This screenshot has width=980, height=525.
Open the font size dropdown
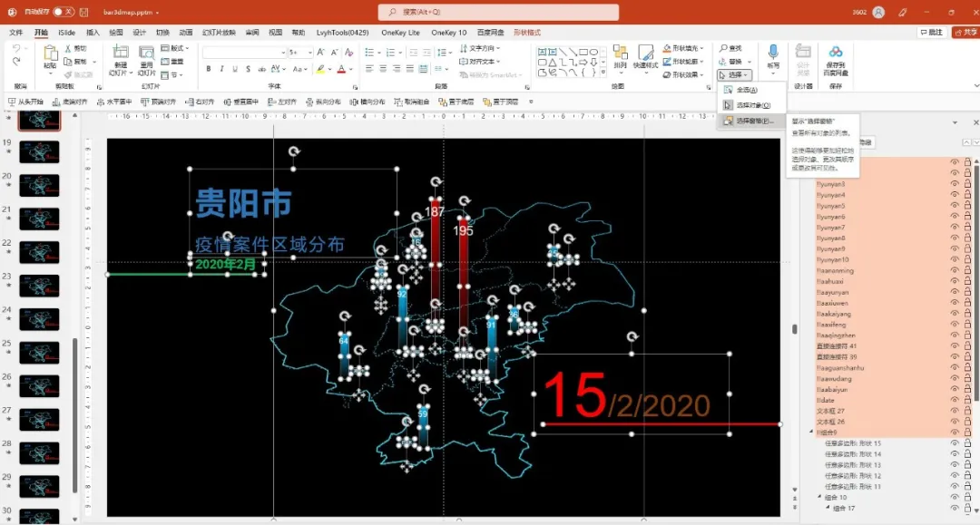[x=310, y=53]
